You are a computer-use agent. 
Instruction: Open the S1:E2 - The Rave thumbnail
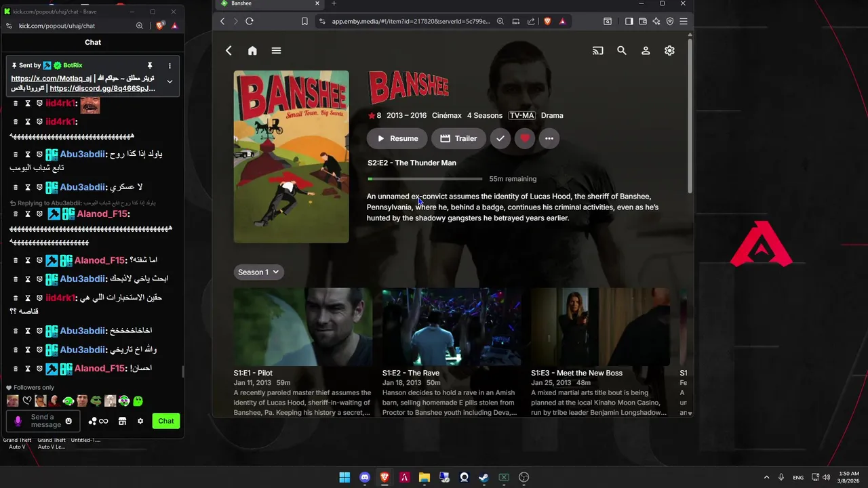click(x=451, y=327)
